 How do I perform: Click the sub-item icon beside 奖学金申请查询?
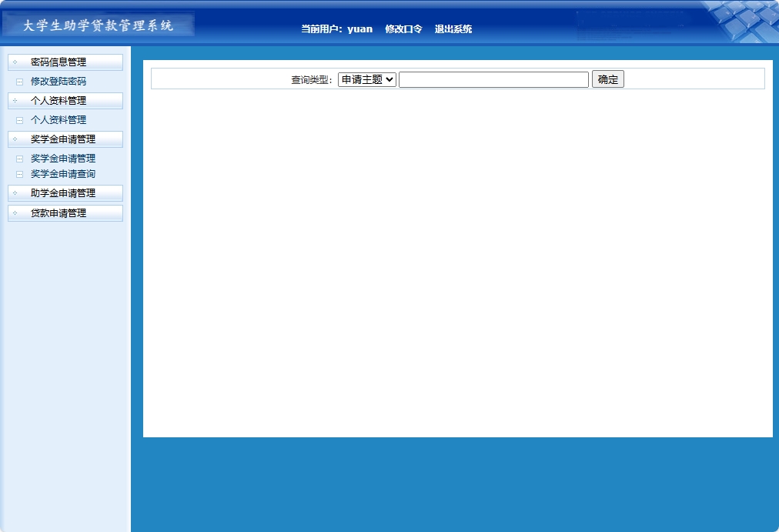point(19,173)
